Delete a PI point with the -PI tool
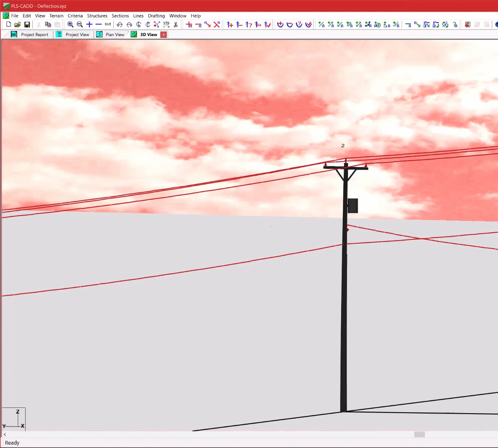 (x=198, y=24)
